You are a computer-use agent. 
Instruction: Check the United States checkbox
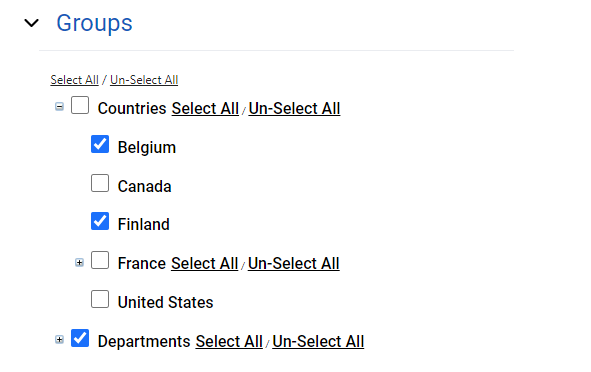[x=100, y=299]
